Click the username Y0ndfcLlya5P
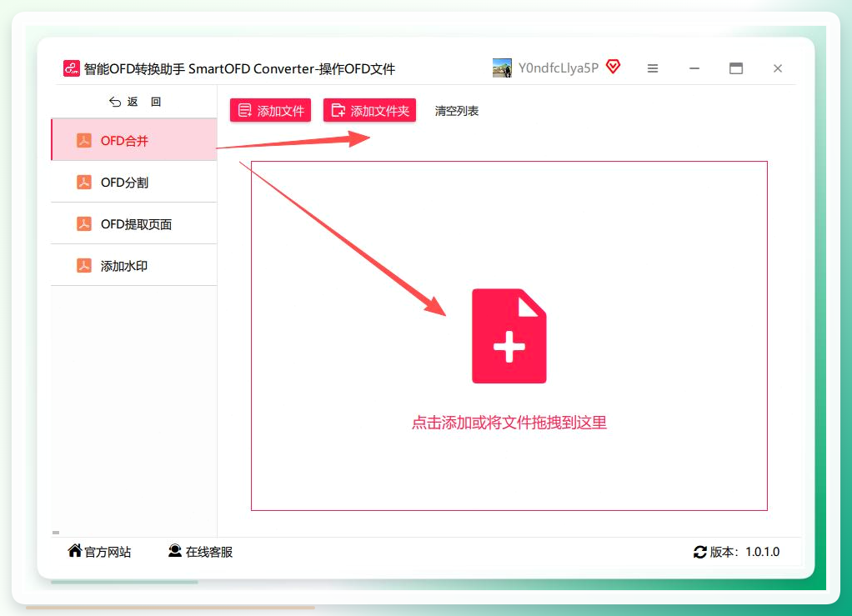The height and width of the screenshot is (616, 852). tap(558, 68)
